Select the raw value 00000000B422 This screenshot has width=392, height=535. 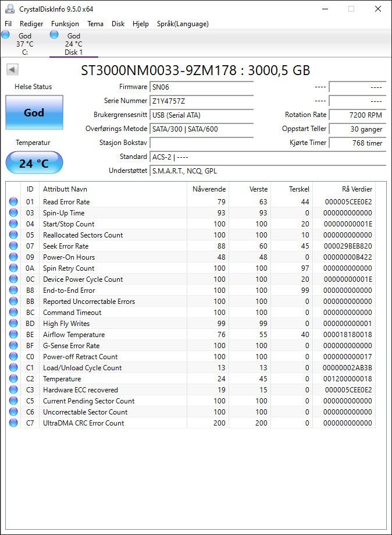click(x=347, y=257)
